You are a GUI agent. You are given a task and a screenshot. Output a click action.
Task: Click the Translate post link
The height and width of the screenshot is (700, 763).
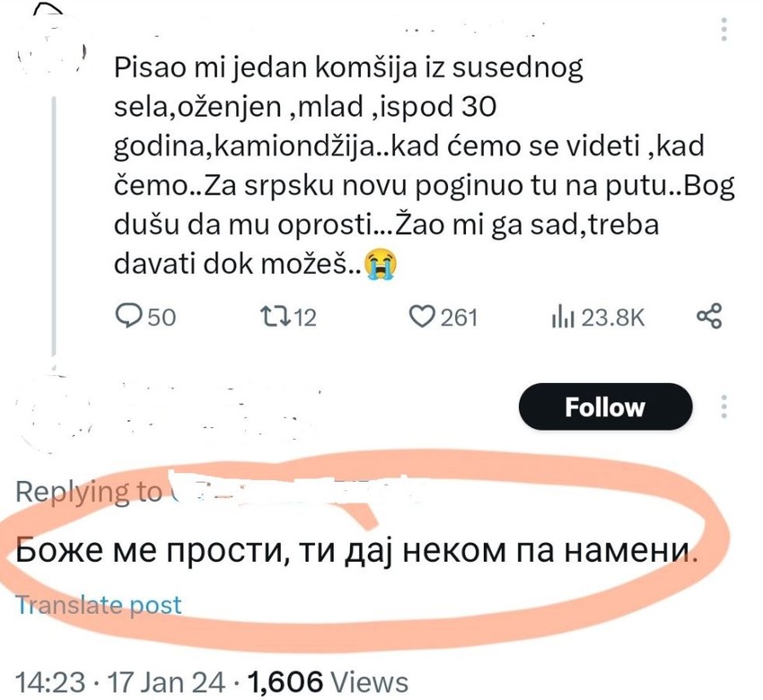point(99,604)
